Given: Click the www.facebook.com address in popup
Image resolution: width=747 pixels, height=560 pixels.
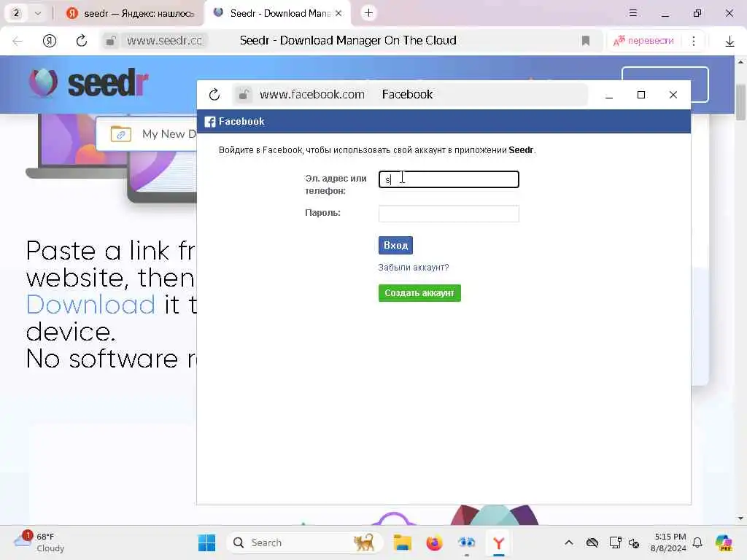Looking at the screenshot, I should point(312,95).
